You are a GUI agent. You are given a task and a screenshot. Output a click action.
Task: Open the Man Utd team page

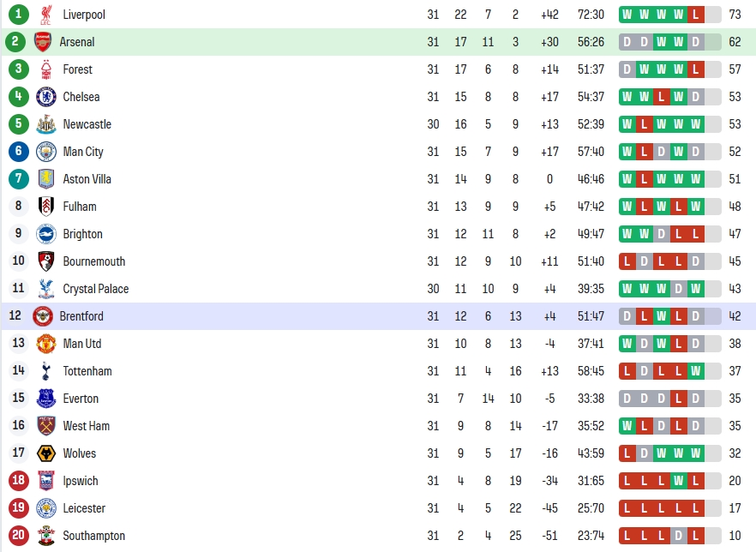[82, 344]
